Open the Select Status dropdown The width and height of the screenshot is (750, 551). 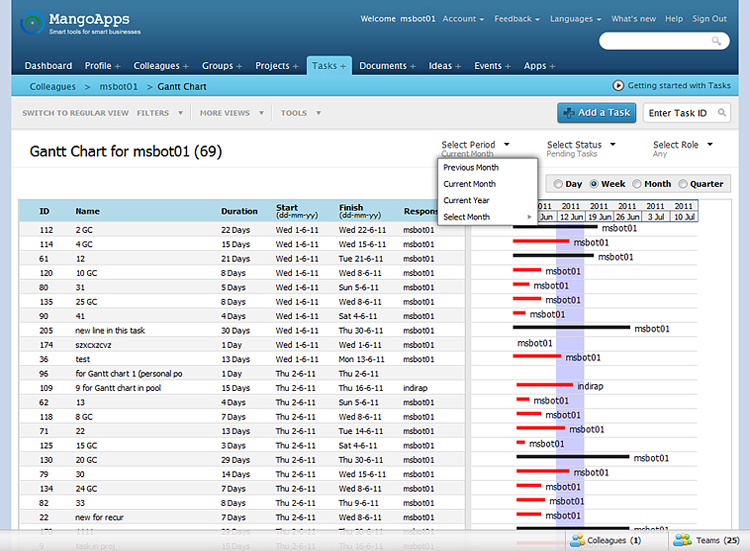(581, 144)
